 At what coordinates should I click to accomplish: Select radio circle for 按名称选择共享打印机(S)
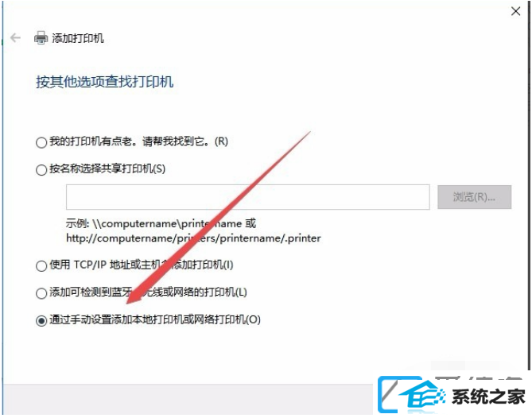tap(41, 170)
